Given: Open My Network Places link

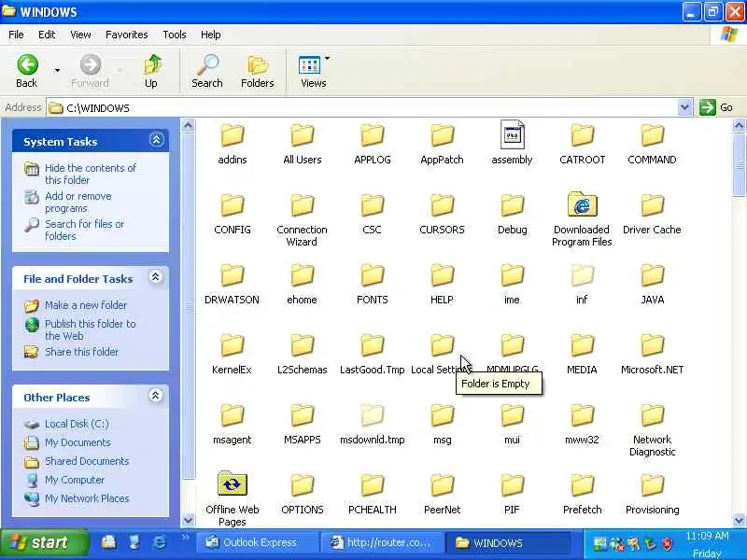Looking at the screenshot, I should pyautogui.click(x=87, y=498).
